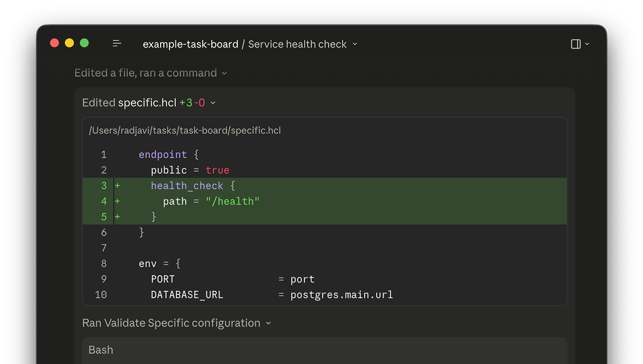Screen dimensions: 643x364
Task: Collapse the Edited specific.hcl diff chevron
Action: 213,103
